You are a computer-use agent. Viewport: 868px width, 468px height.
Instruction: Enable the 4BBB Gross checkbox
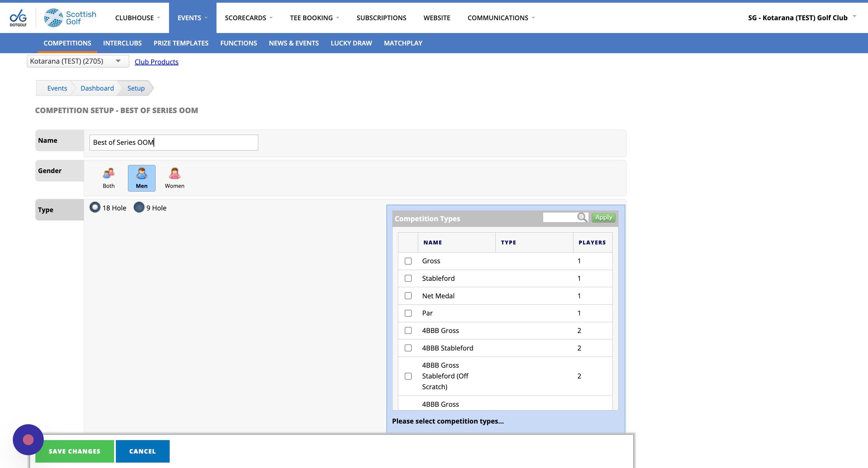click(408, 331)
